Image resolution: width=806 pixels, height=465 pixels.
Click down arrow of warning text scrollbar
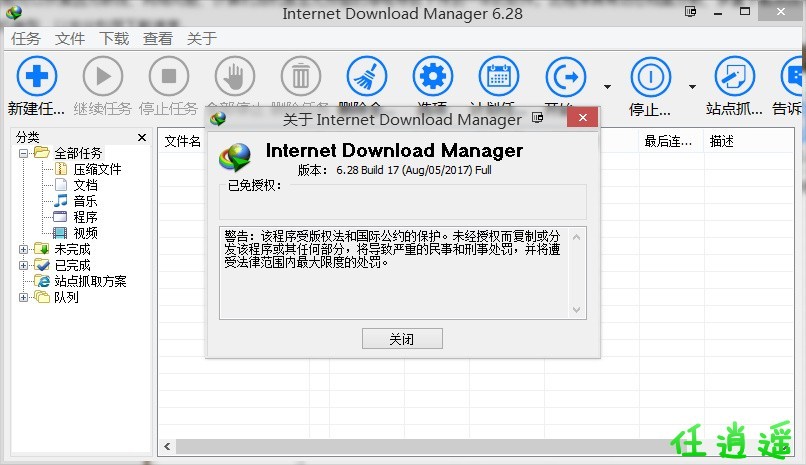(576, 310)
